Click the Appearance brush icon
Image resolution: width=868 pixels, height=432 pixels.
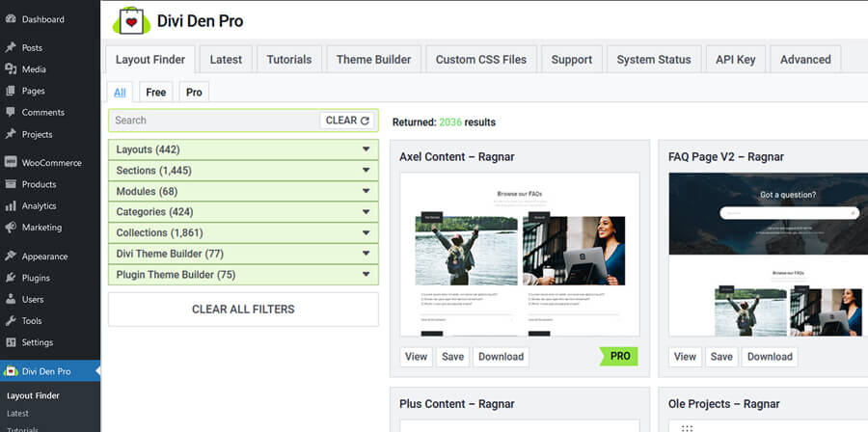point(11,256)
